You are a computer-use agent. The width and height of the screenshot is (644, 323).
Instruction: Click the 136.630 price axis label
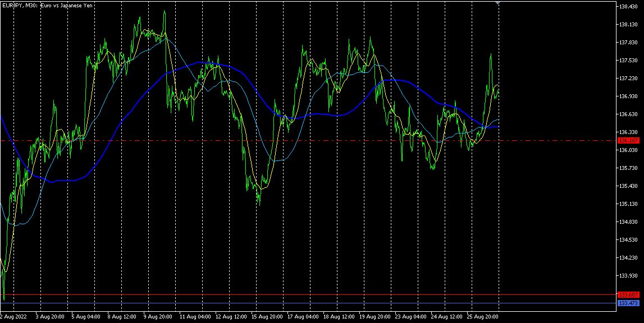[x=628, y=114]
